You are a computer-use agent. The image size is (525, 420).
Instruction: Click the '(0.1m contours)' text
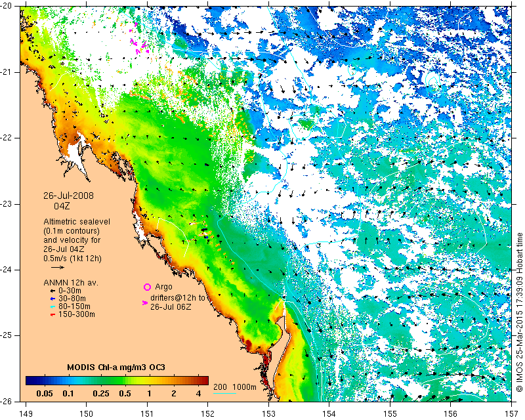(72, 231)
